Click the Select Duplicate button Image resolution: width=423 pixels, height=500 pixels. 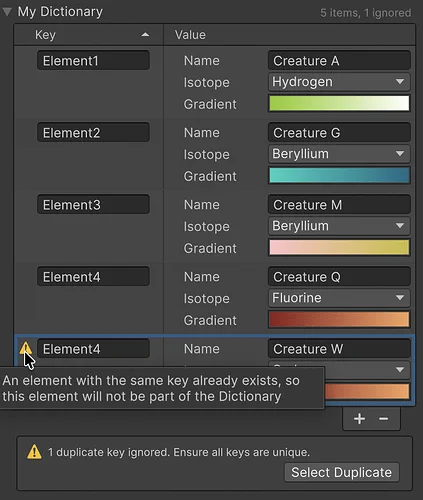pyautogui.click(x=342, y=472)
